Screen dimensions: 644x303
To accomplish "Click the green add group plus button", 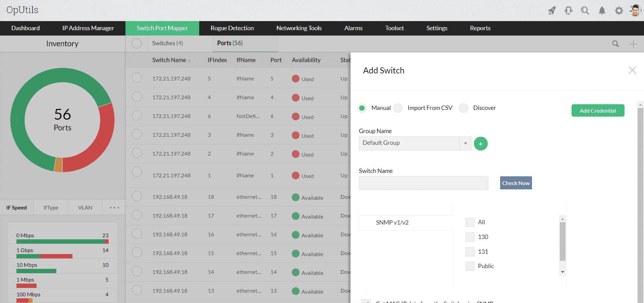I will coord(481,144).
